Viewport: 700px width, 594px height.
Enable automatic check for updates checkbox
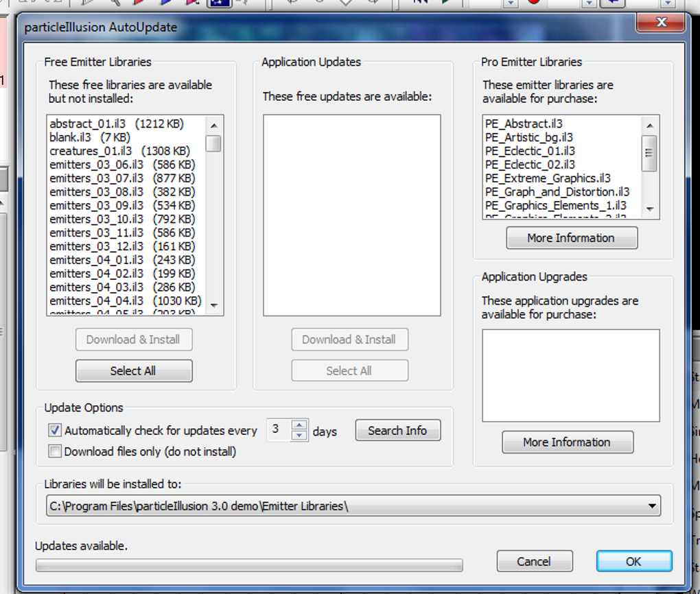tap(55, 430)
